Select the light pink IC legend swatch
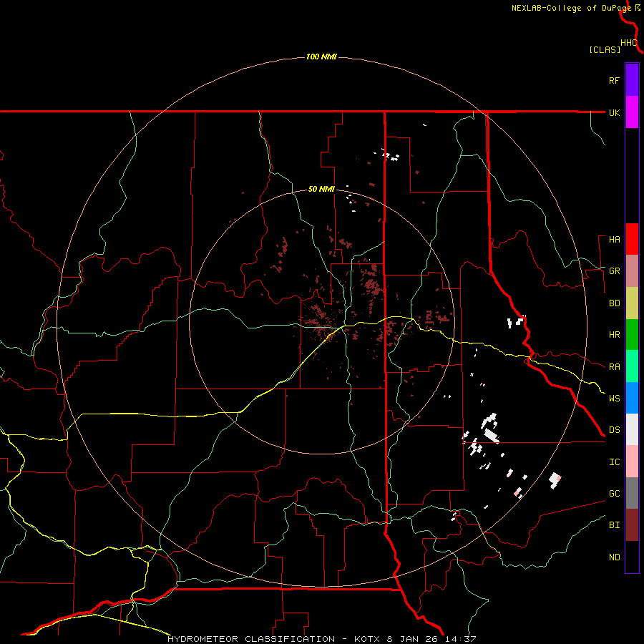The height and width of the screenshot is (644, 644). 632,462
